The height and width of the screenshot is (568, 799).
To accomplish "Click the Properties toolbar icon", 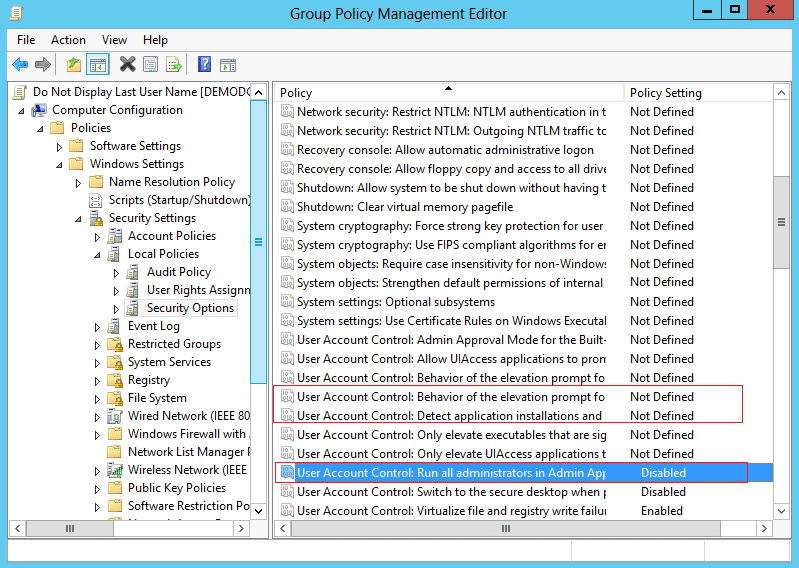I will [150, 65].
